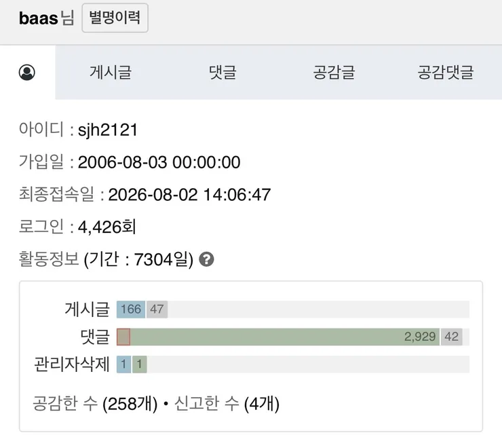The image size is (502, 448).
Task: Click the blue 166 posts bar segment
Action: pos(131,310)
